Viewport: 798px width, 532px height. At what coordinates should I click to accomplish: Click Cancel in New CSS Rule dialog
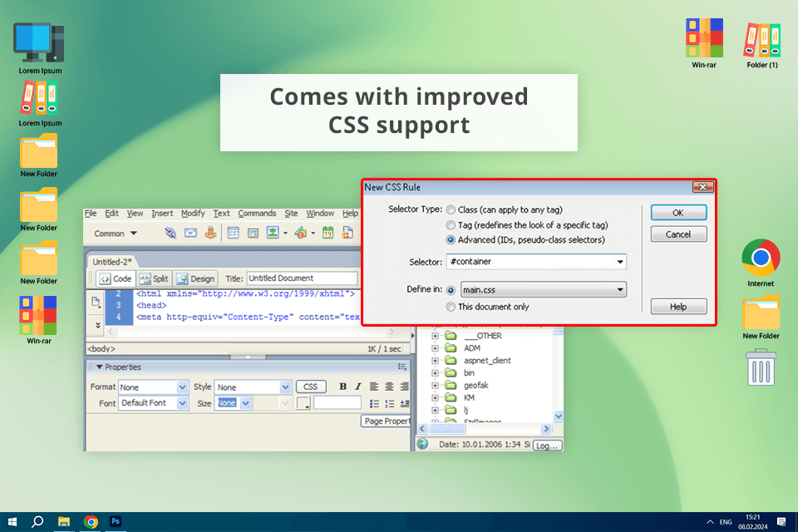[x=678, y=234]
